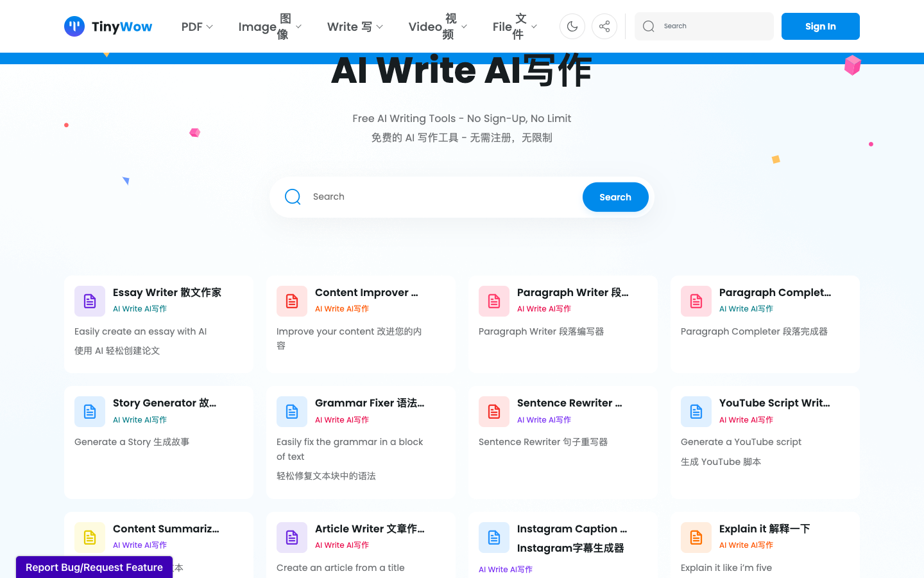The height and width of the screenshot is (578, 924).
Task: Click Report Bug/Request Feature
Action: pos(94,567)
